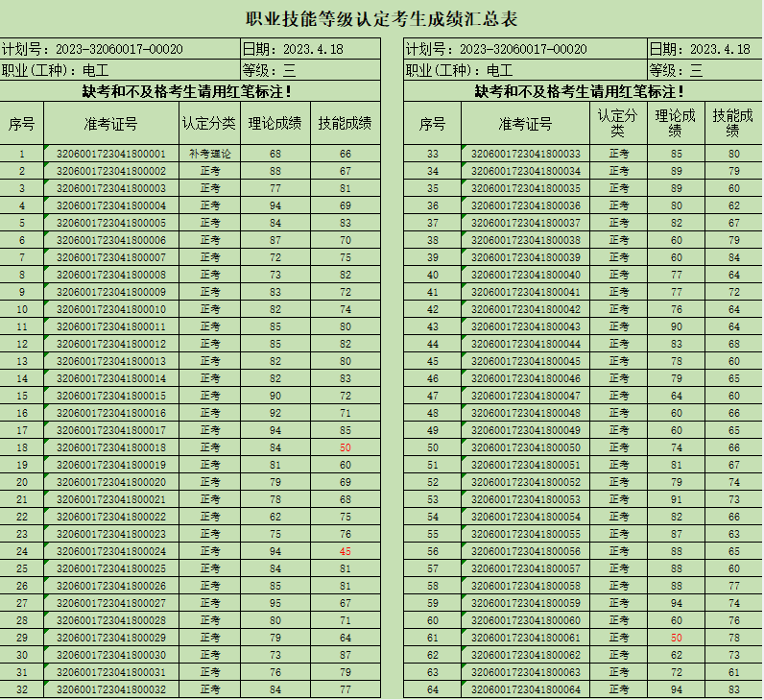Image resolution: width=764 pixels, height=700 pixels.
Task: Click admission number 3206001723041800010
Action: point(111,309)
